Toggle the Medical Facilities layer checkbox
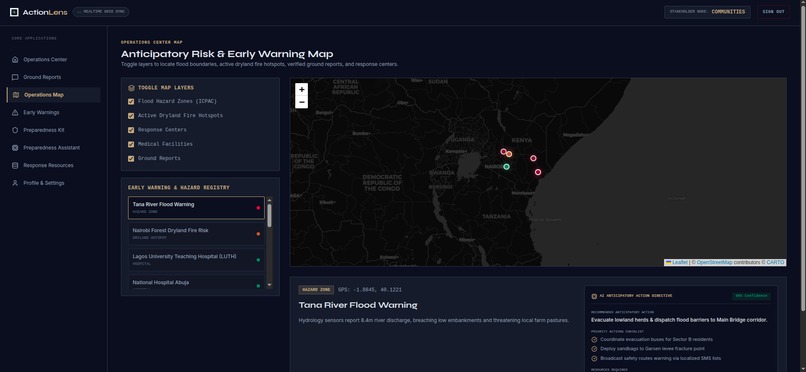Image resolution: width=806 pixels, height=372 pixels. point(131,144)
